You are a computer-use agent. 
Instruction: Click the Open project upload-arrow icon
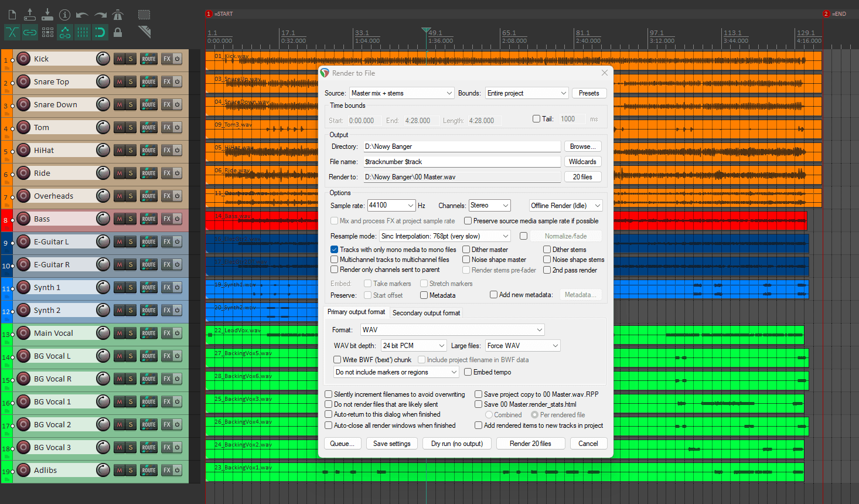30,15
